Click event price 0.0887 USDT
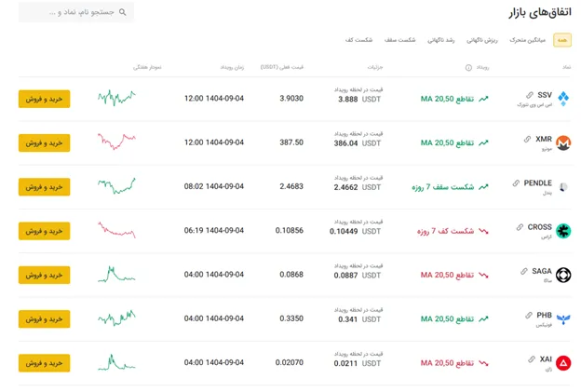 pyautogui.click(x=358, y=276)
